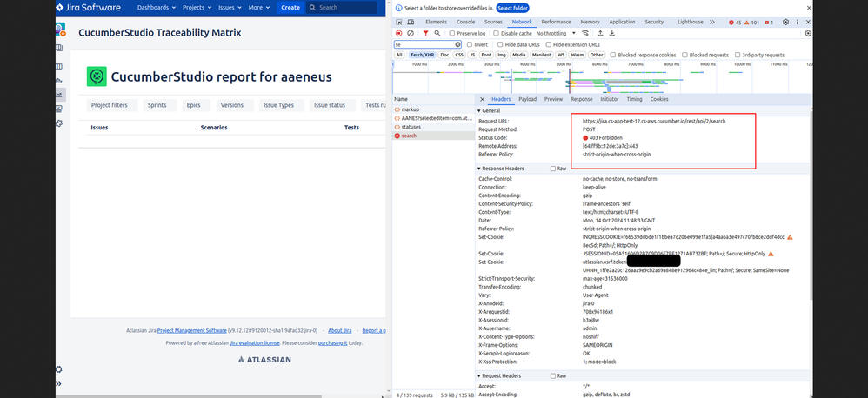Click the Create button in Jira
868x398 pixels.
[290, 7]
